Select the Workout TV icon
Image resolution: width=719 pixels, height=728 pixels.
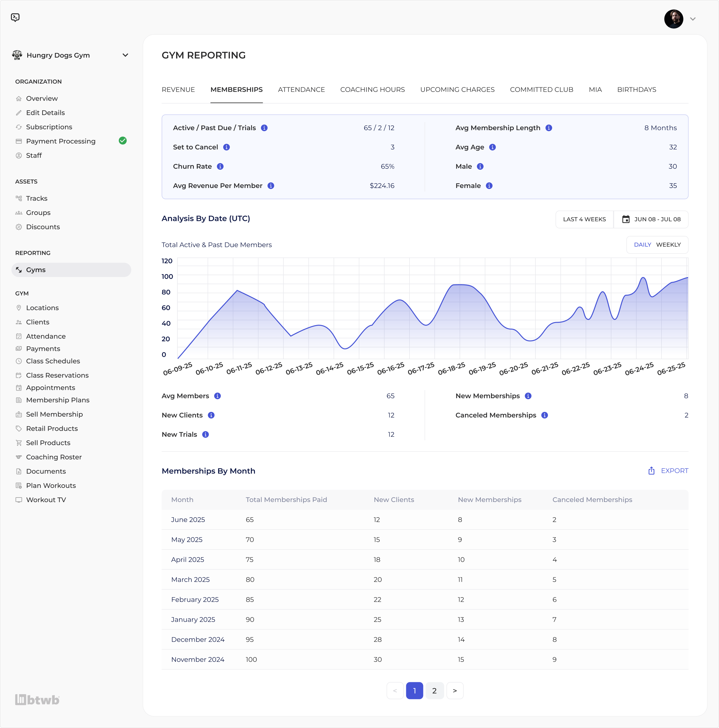19,500
